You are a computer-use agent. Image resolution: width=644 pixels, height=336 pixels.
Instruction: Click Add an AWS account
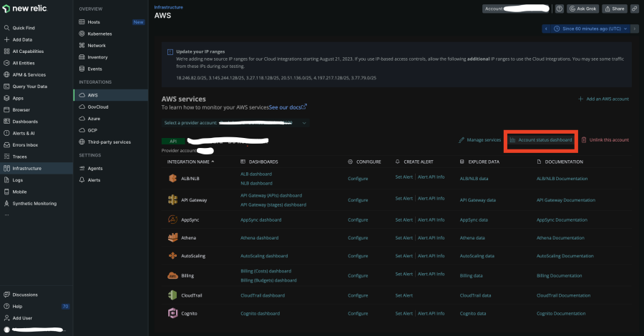coord(603,99)
